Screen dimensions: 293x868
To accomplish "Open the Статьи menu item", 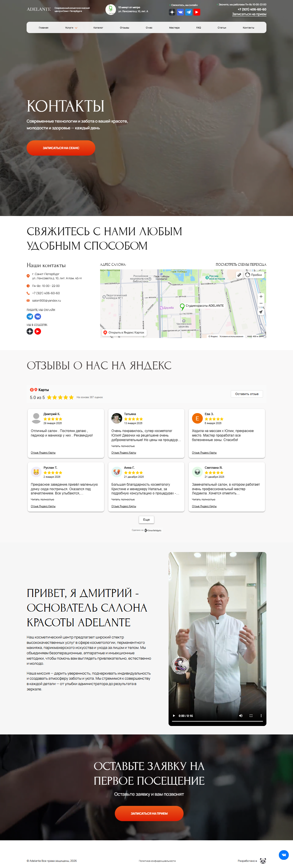I will (222, 28).
